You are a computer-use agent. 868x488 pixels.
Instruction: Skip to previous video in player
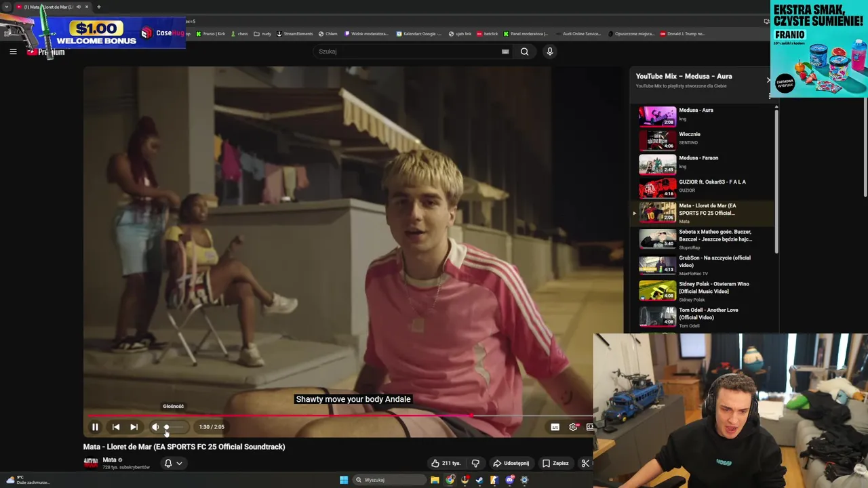pyautogui.click(x=116, y=427)
